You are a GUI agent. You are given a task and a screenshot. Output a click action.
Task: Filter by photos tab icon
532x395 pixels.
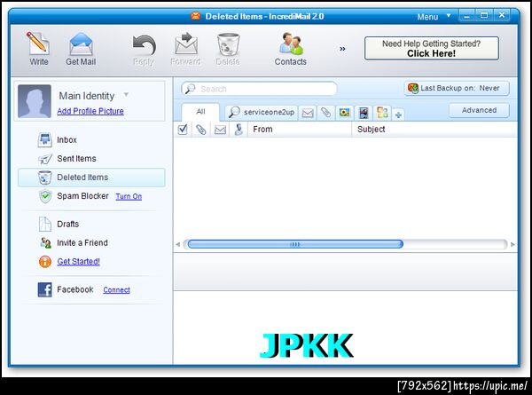point(344,113)
